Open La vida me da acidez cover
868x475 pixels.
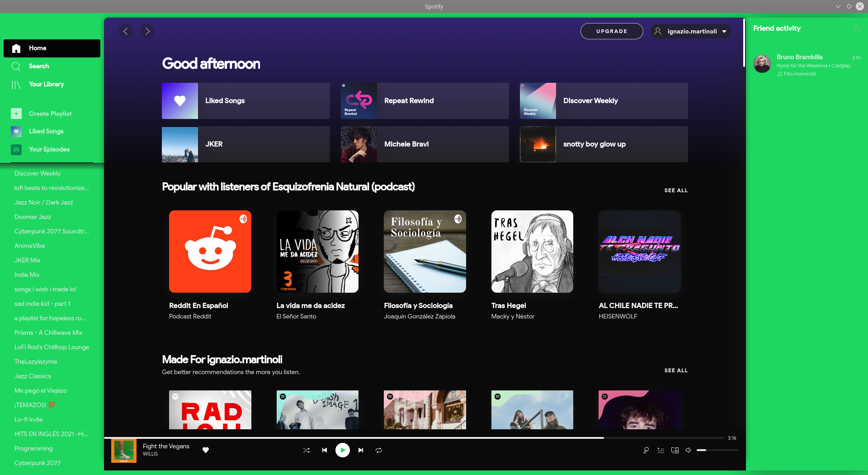click(317, 252)
